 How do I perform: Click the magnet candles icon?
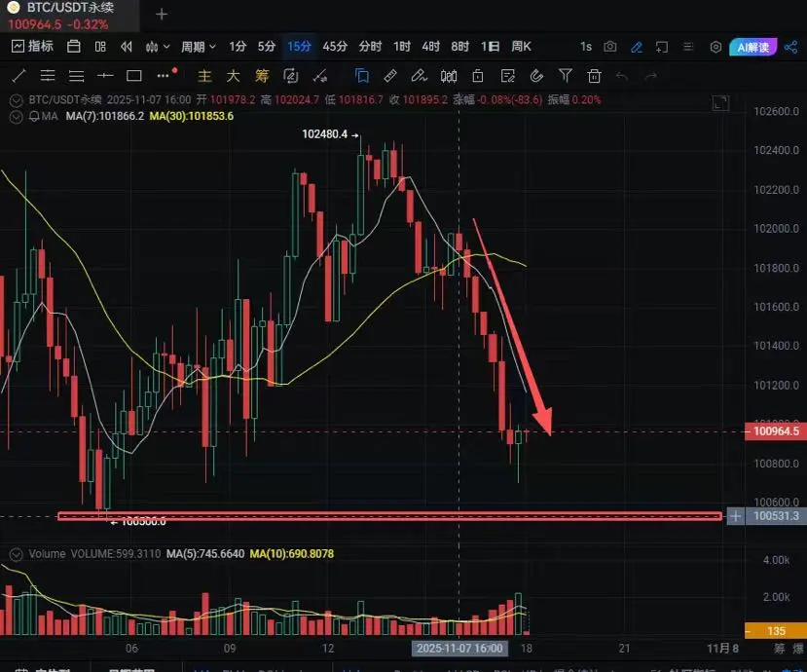[449, 76]
